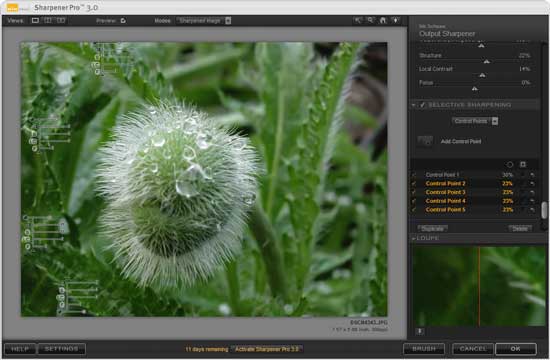Select Control Point 1 in list
550x360 pixels.
[442, 175]
